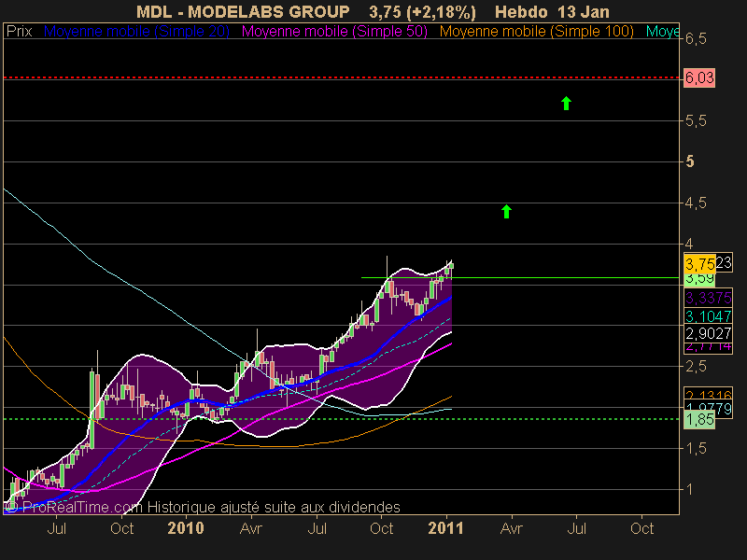Viewport: 747px width, 560px height.
Task: Click the white 2,9027 value tag
Action: [x=708, y=333]
